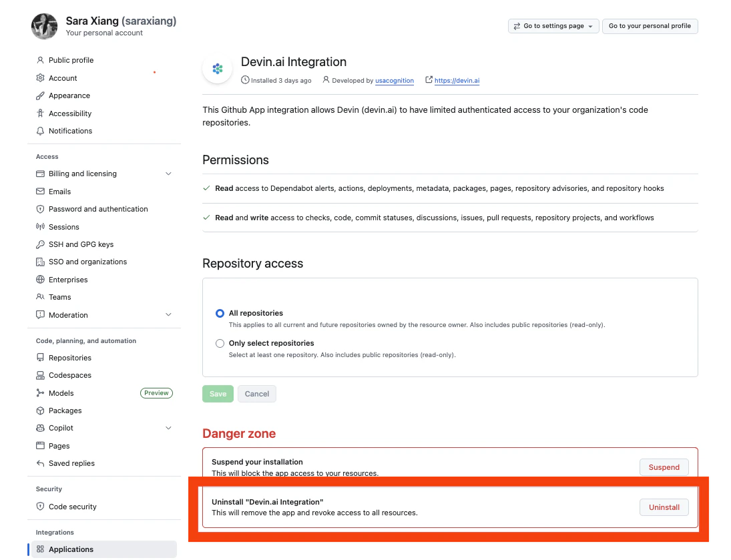731x560 pixels.
Task: Select Teams from the sidebar
Action: point(58,296)
